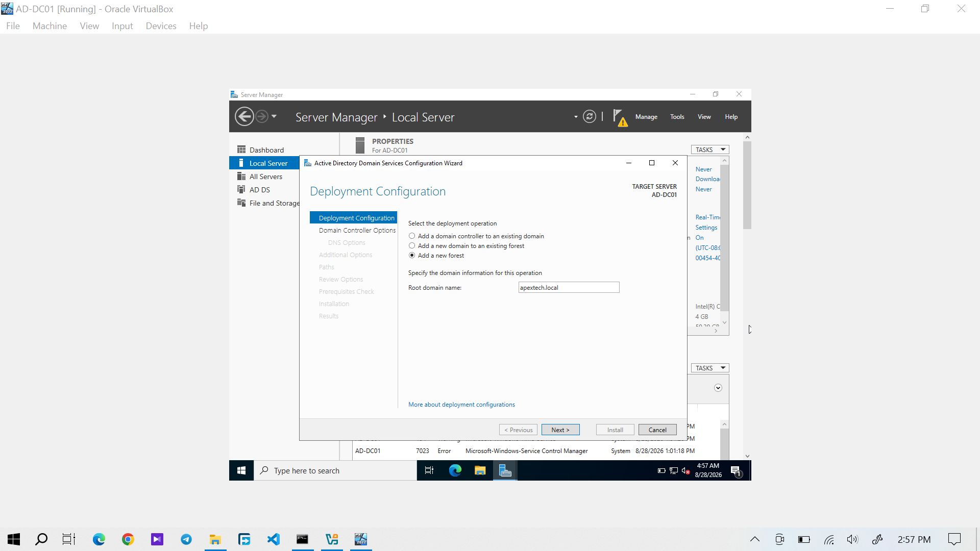The height and width of the screenshot is (551, 980).
Task: Click the Real-Time protection link
Action: [x=707, y=217]
